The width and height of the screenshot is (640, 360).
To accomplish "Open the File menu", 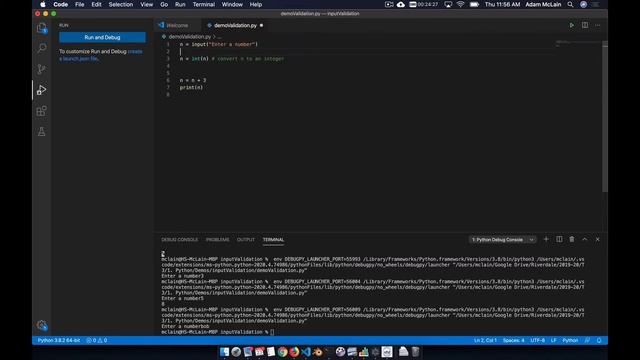I will pos(80,4).
